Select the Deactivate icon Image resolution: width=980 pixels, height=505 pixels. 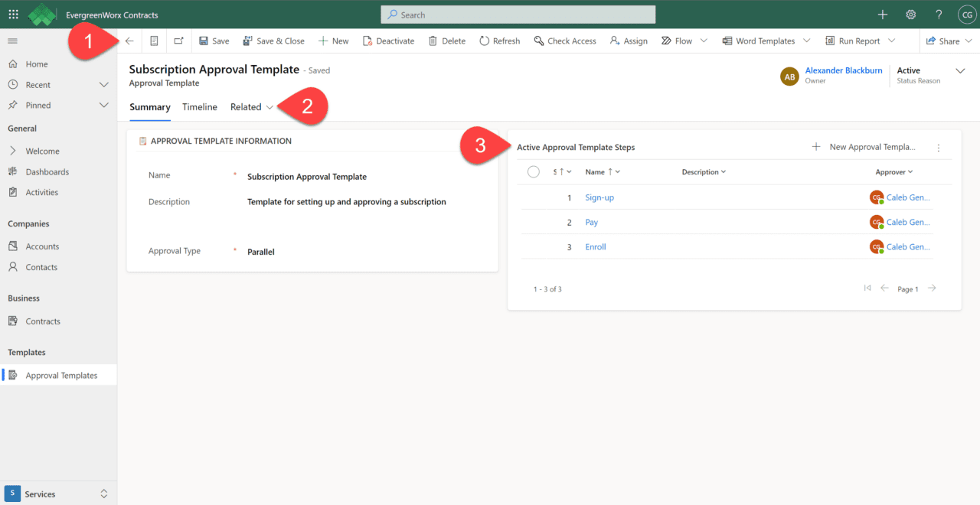tap(366, 41)
